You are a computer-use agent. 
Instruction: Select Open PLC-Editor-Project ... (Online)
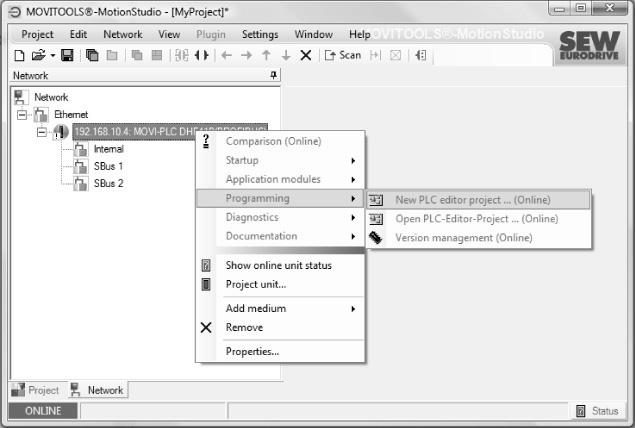pyautogui.click(x=479, y=219)
